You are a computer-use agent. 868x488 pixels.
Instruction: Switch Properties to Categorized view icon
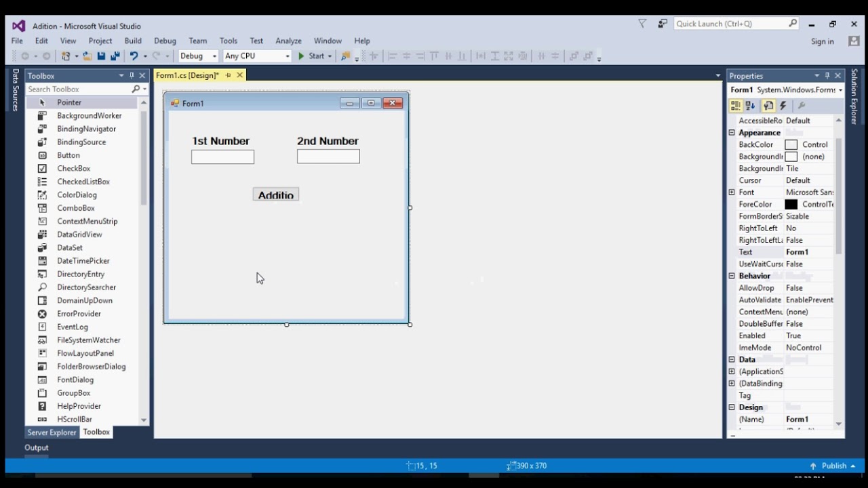736,106
